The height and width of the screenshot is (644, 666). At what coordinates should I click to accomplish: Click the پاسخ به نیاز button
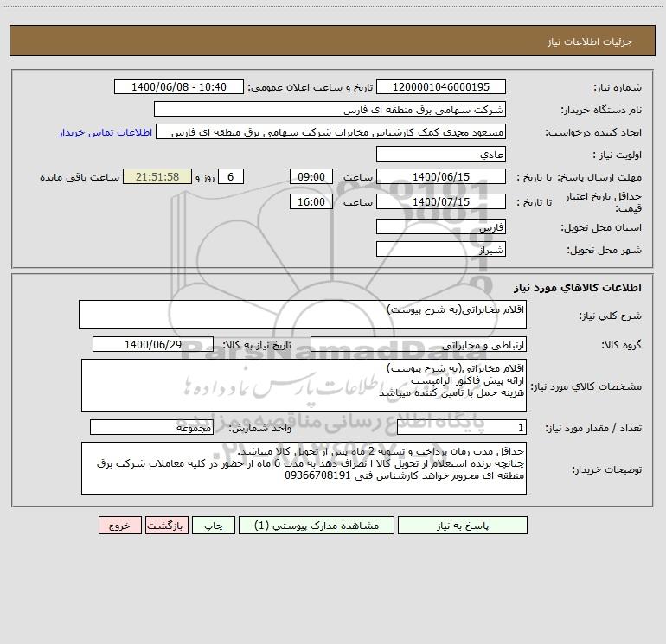point(462,525)
